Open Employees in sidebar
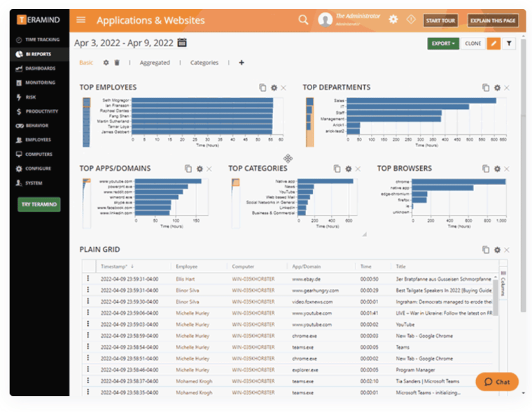The height and width of the screenshot is (412, 532). (x=39, y=140)
